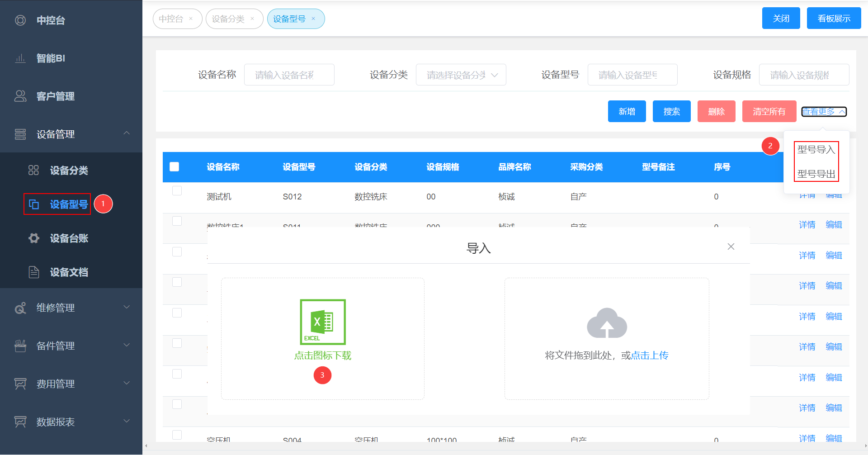Click the cloud upload icon

607,323
